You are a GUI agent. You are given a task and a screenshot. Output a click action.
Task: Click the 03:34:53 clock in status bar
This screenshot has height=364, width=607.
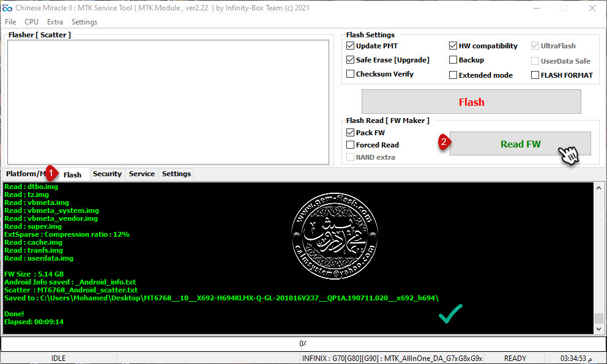pyautogui.click(x=576, y=358)
